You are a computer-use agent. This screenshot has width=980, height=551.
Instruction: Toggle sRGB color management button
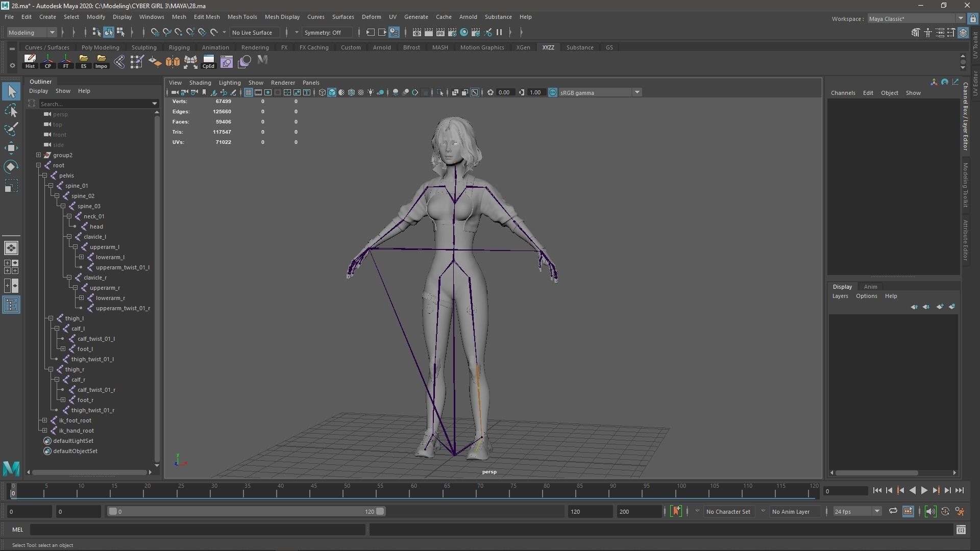click(x=553, y=92)
